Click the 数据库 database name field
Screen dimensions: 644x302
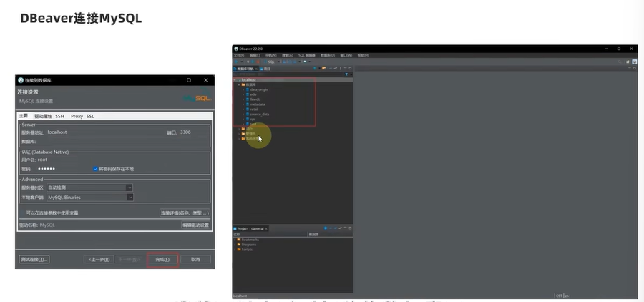(123, 142)
